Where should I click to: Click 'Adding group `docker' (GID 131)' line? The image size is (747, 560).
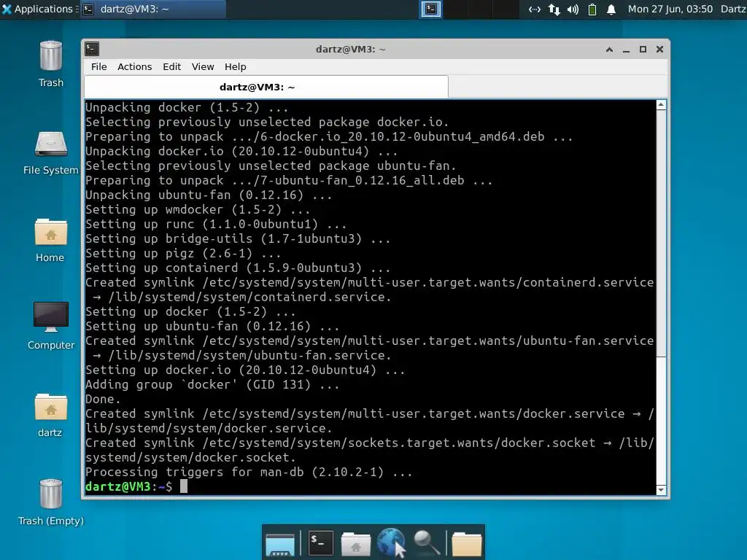pyautogui.click(x=212, y=384)
